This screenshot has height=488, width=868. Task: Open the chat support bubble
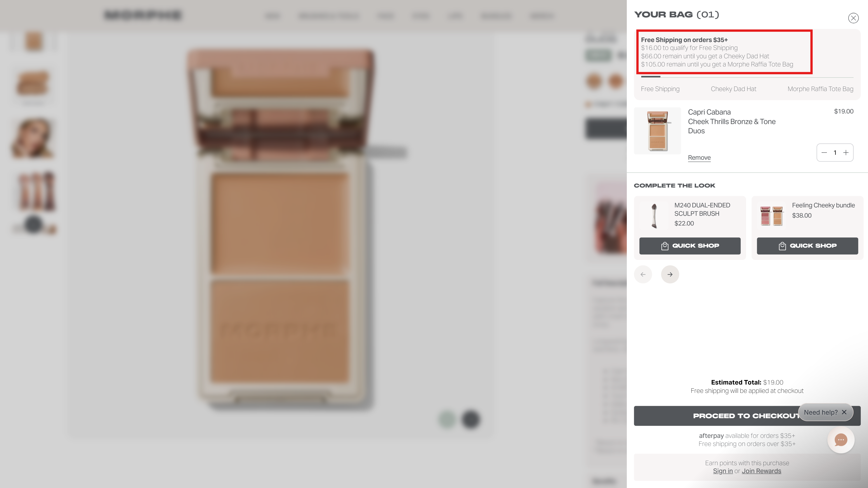(840, 440)
